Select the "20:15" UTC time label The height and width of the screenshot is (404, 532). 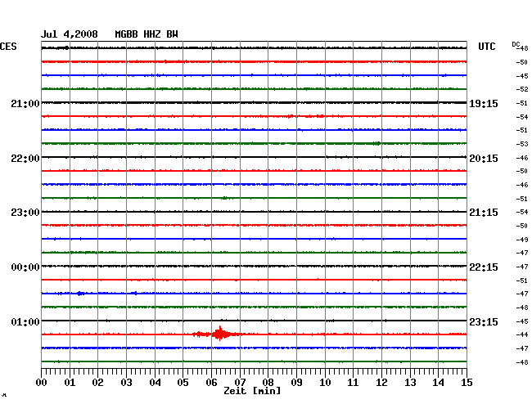[484, 159]
